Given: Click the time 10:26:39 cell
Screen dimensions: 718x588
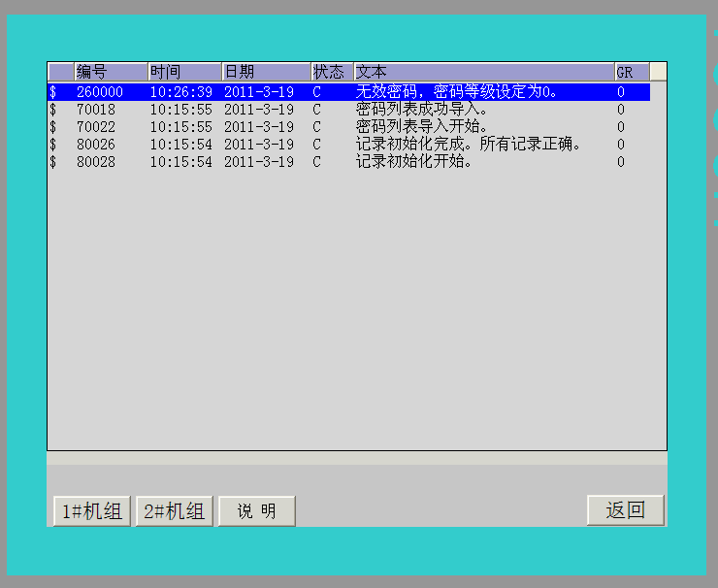Looking at the screenshot, I should pyautogui.click(x=181, y=92).
